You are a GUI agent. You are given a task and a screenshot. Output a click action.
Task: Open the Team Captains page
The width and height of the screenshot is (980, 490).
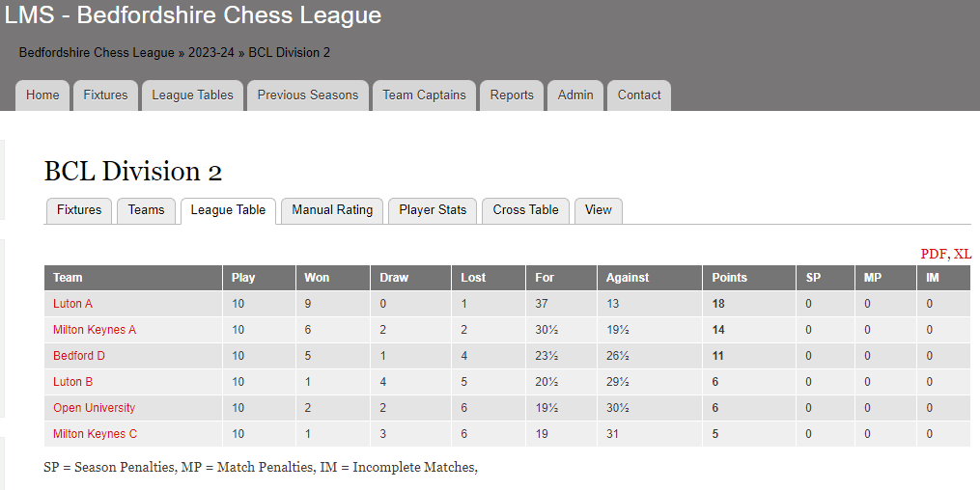pyautogui.click(x=424, y=95)
